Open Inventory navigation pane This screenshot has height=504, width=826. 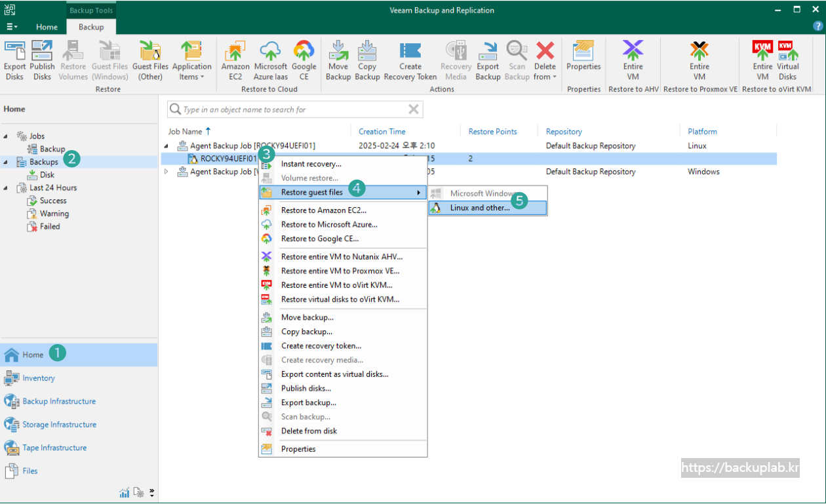(x=79, y=378)
